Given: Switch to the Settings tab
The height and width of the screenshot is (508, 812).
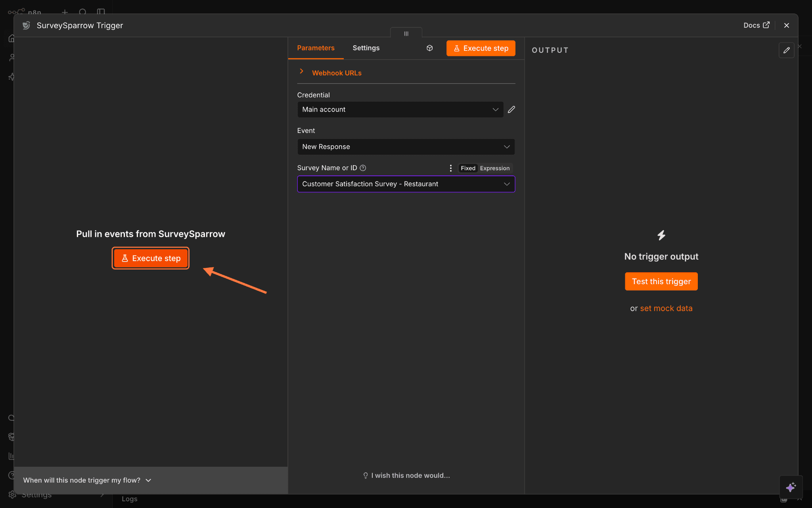Looking at the screenshot, I should pyautogui.click(x=366, y=48).
